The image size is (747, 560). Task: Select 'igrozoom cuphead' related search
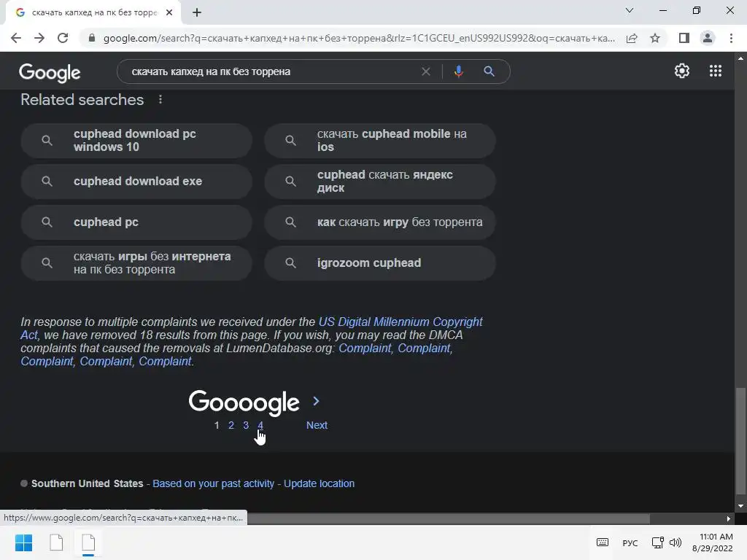coord(379,262)
